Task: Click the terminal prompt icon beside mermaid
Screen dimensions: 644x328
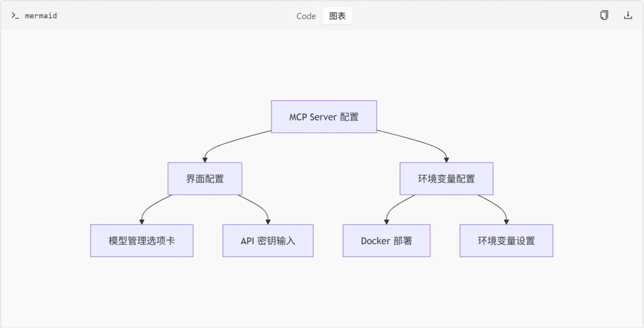Action: tap(16, 16)
